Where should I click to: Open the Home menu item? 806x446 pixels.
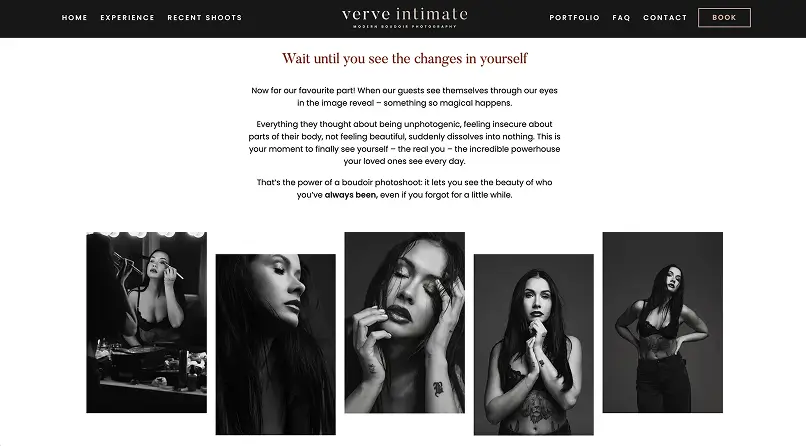coord(75,17)
